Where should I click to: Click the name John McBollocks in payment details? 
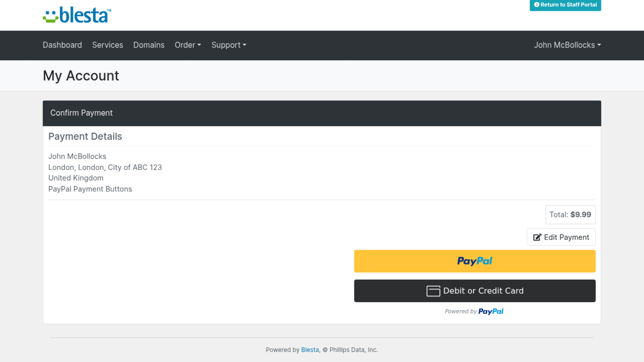[x=77, y=156]
